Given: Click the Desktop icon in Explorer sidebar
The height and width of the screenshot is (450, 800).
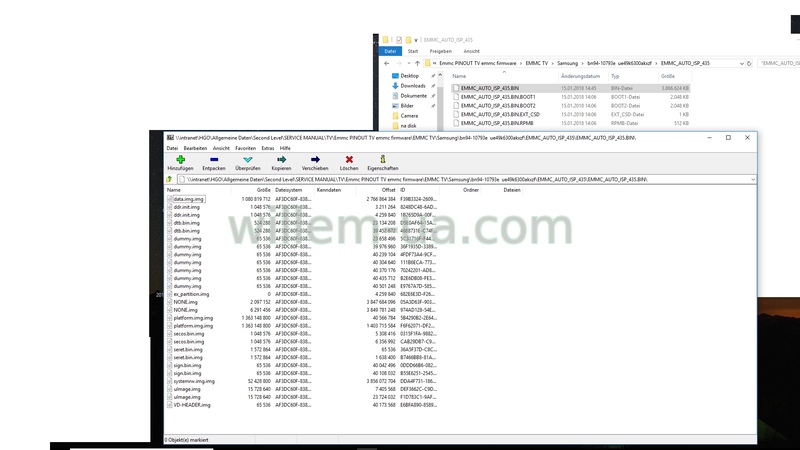Looking at the screenshot, I should pos(395,76).
